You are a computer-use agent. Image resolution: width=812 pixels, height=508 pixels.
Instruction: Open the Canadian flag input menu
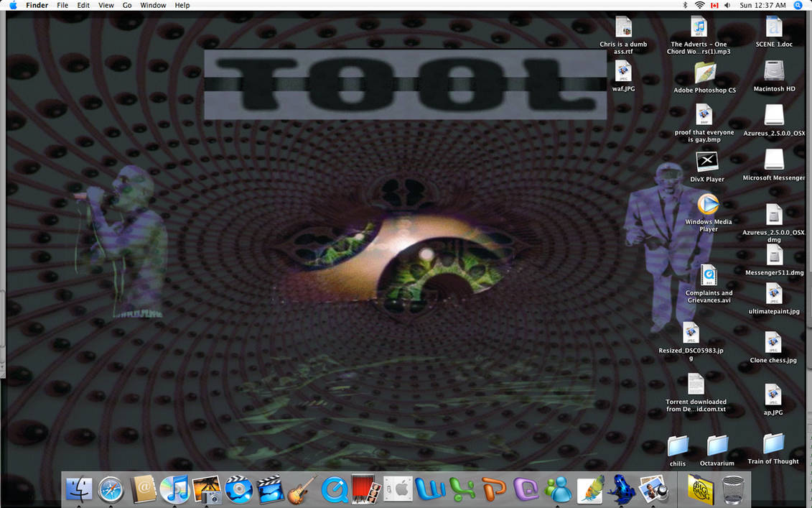(714, 5)
